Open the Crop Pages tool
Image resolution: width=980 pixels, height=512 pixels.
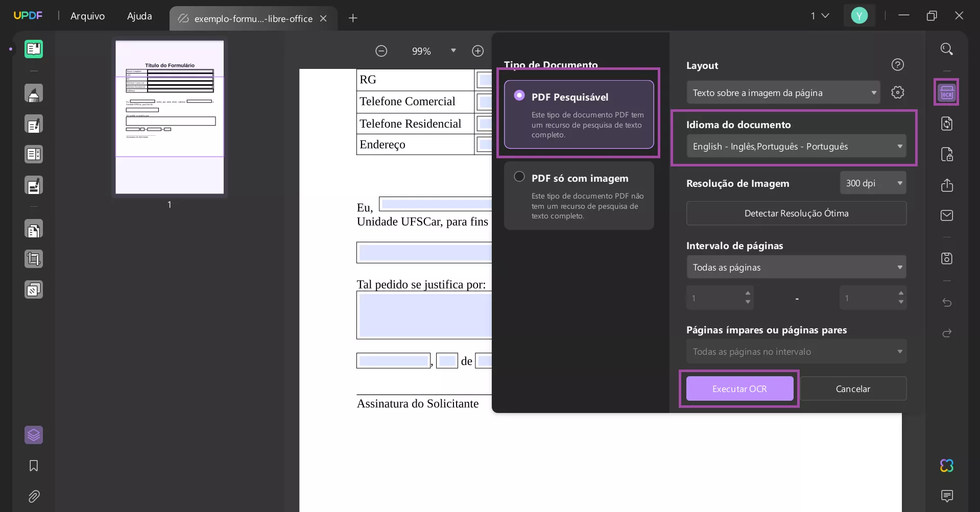pyautogui.click(x=34, y=259)
